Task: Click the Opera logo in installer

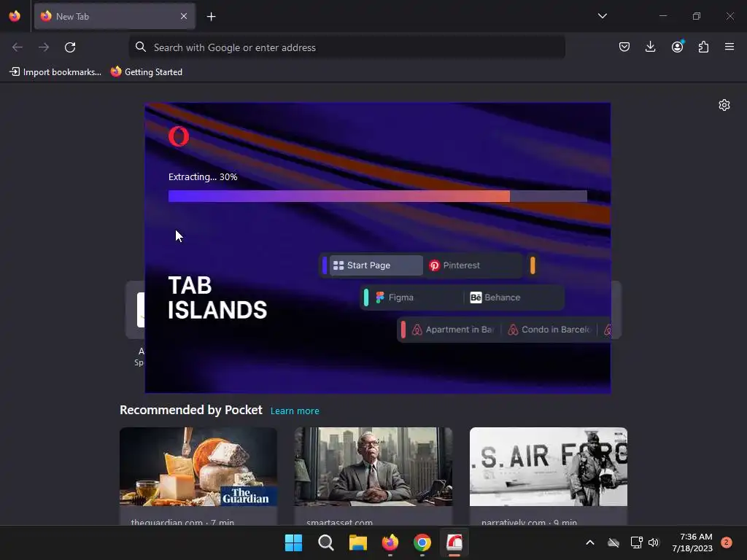Action: pos(179,136)
